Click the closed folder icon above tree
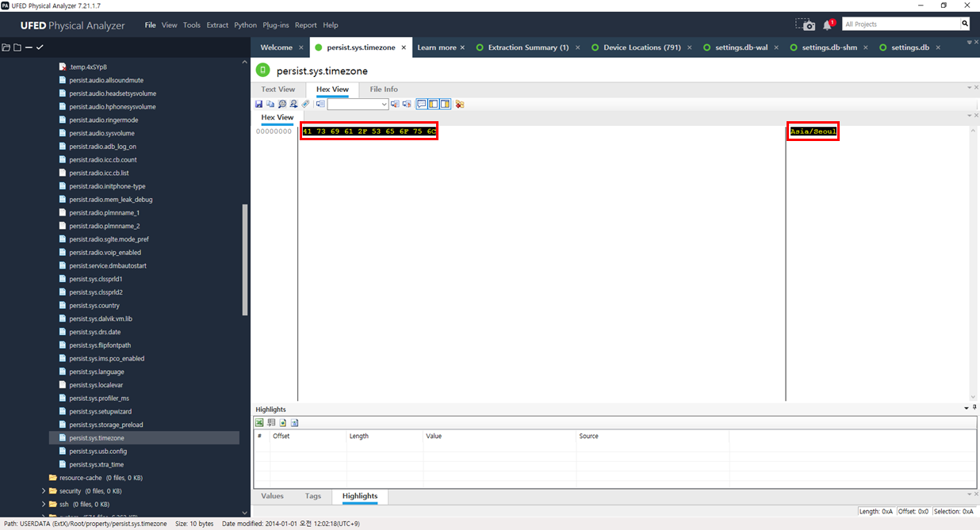Image resolution: width=980 pixels, height=530 pixels. tap(17, 48)
